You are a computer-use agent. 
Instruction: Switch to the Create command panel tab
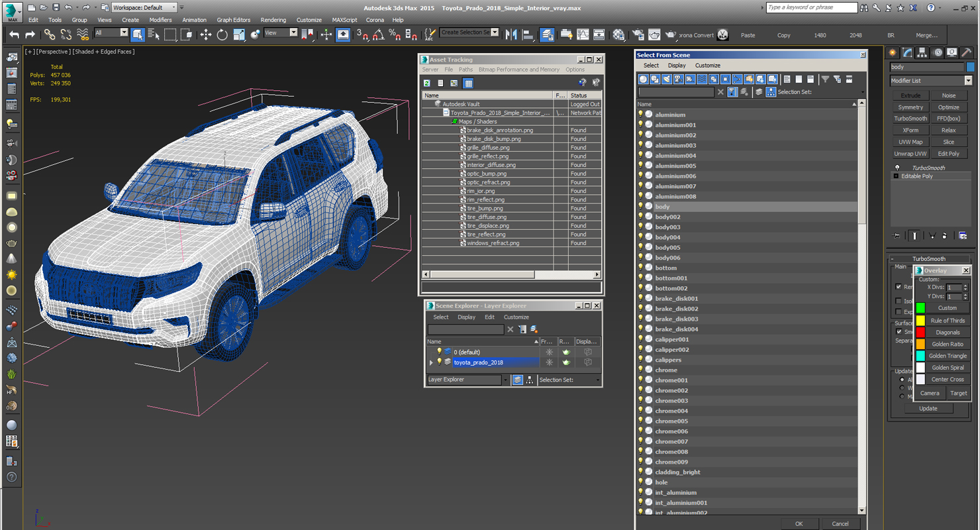(x=893, y=52)
